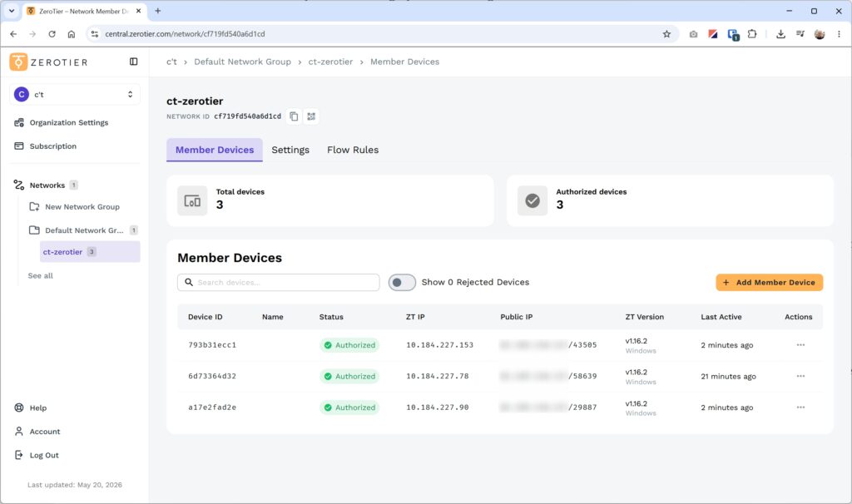
Task: Click the network ID cf719fd540a6d1cd
Action: point(247,116)
